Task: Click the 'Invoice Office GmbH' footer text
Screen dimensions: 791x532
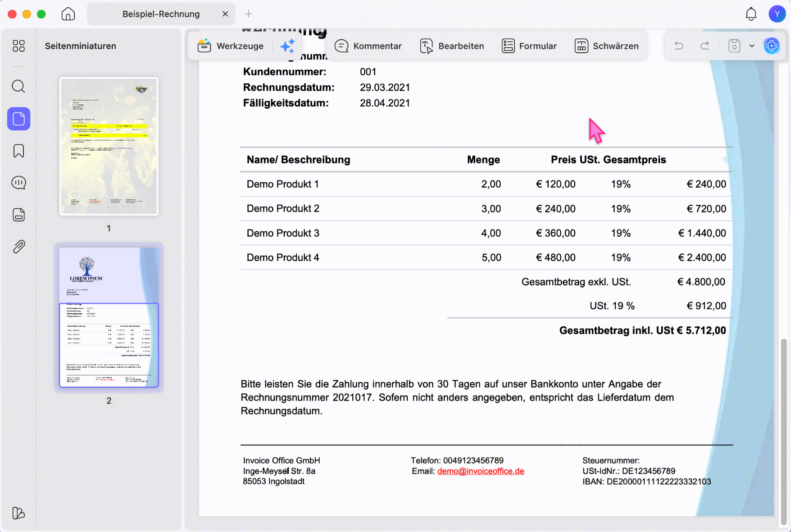Action: click(282, 460)
